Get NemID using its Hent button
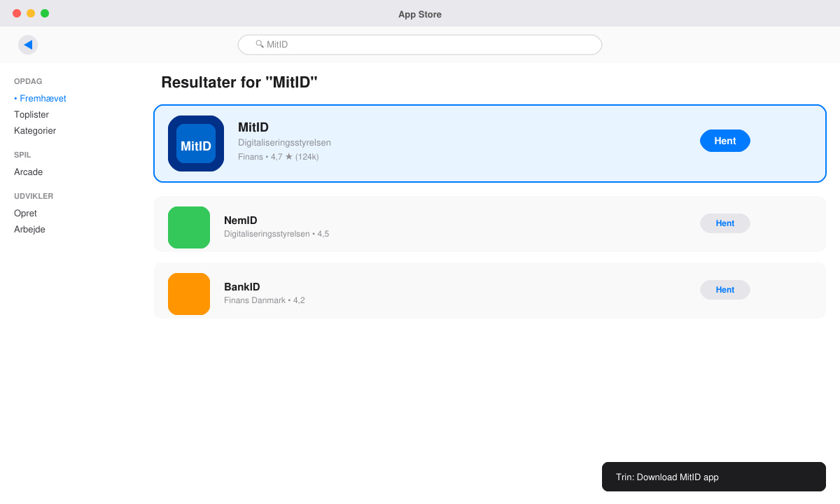This screenshot has width=840, height=504. [x=725, y=223]
